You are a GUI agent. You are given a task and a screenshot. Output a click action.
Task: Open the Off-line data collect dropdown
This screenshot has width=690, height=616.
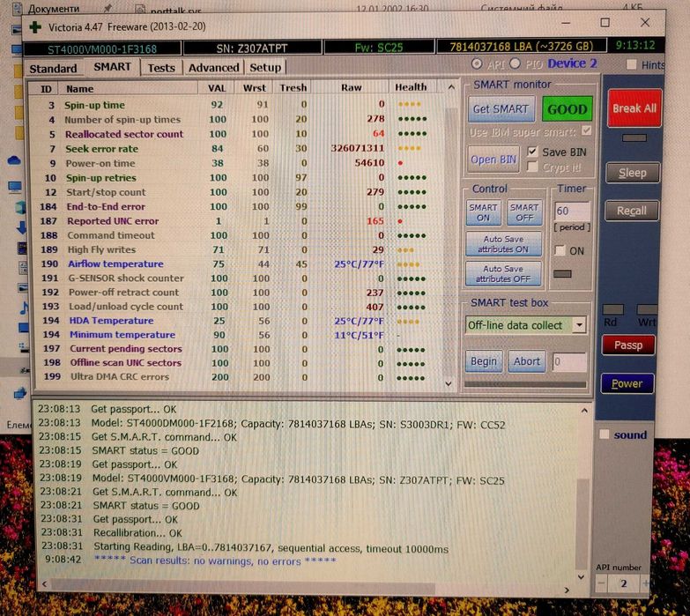click(x=580, y=325)
